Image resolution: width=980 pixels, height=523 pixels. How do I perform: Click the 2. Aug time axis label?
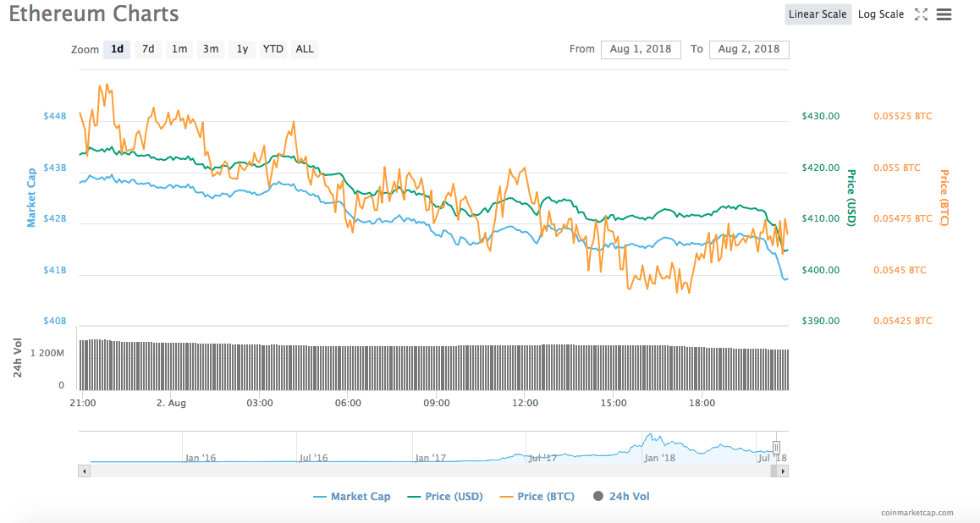pos(171,403)
